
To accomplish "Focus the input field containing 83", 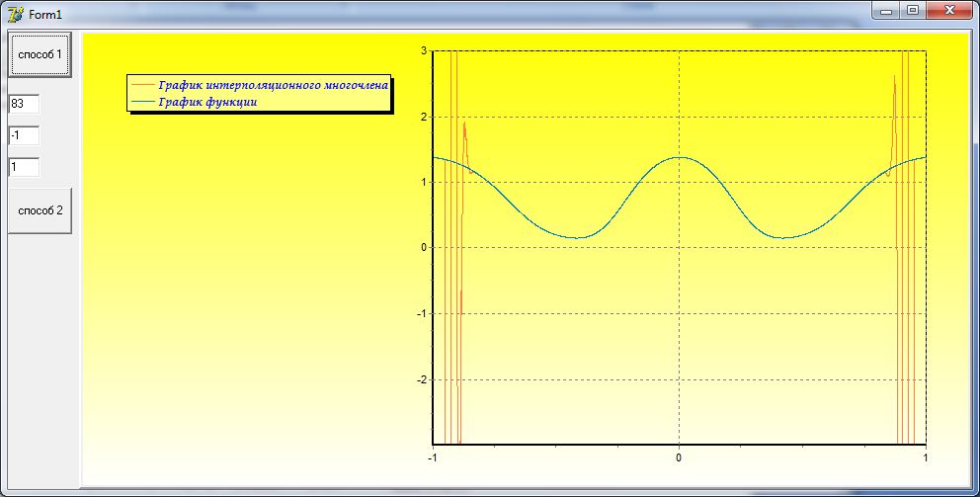I will tap(25, 104).
